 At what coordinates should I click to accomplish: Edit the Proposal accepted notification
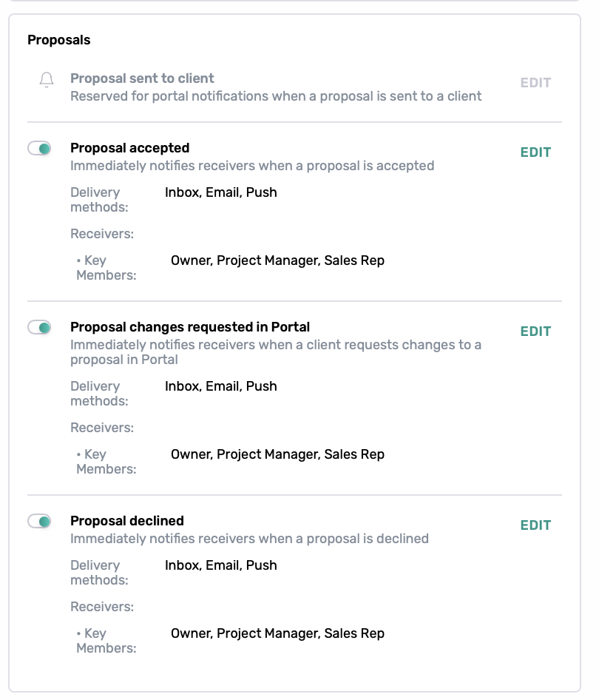pyautogui.click(x=535, y=152)
